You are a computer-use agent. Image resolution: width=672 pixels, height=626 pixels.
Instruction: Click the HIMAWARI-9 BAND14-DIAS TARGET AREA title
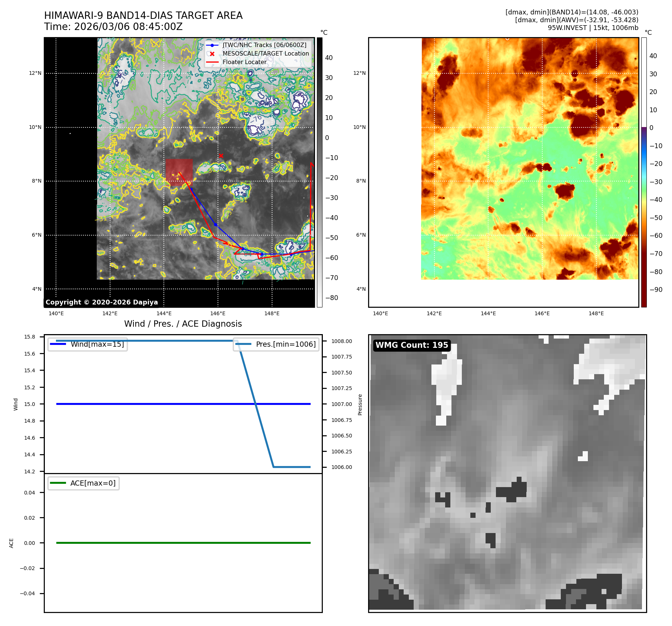coord(143,16)
